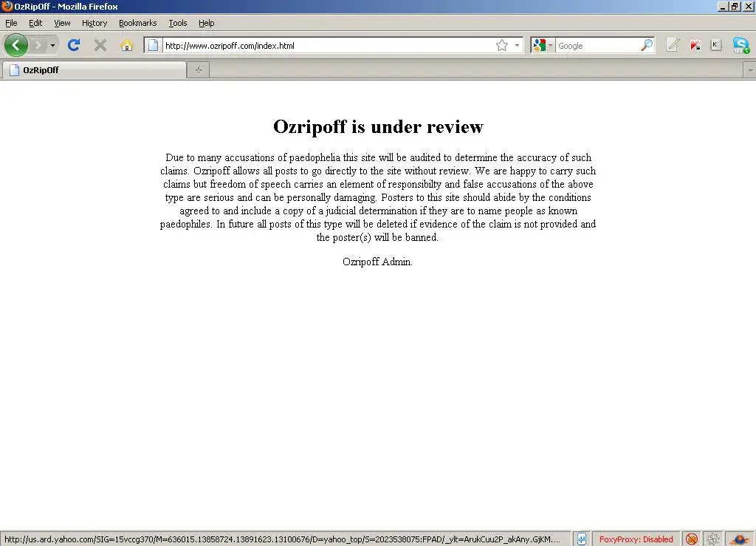
Task: Open the Bookmarks menu
Action: click(137, 23)
